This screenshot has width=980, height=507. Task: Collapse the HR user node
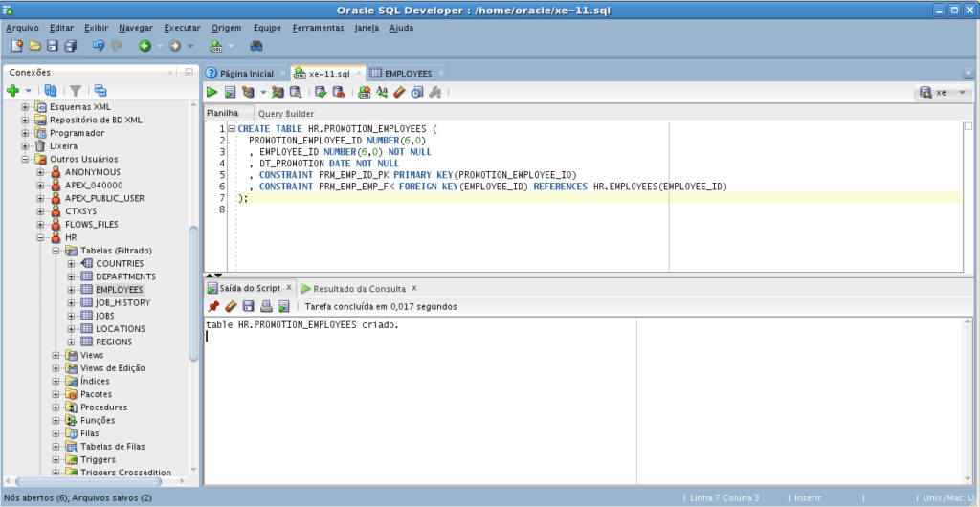[x=41, y=237]
